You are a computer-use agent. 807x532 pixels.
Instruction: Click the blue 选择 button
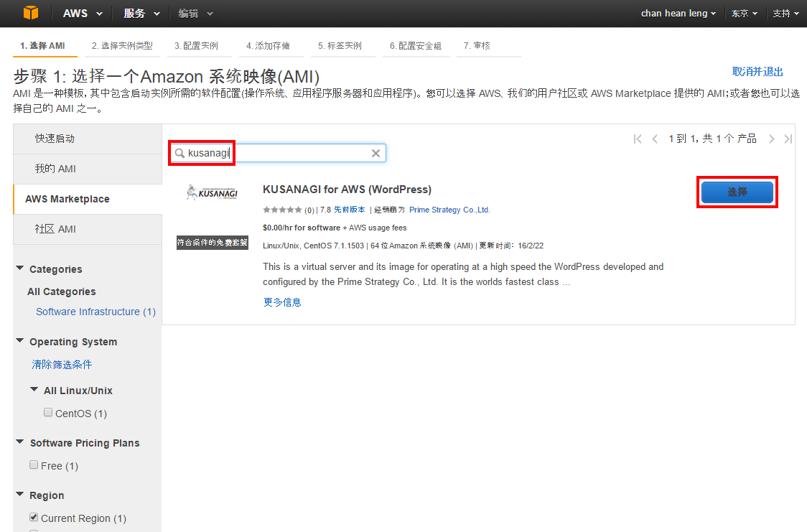point(737,192)
